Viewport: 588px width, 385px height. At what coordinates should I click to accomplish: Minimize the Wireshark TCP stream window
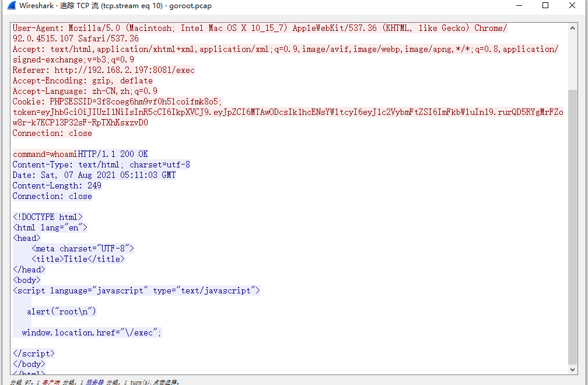[519, 6]
